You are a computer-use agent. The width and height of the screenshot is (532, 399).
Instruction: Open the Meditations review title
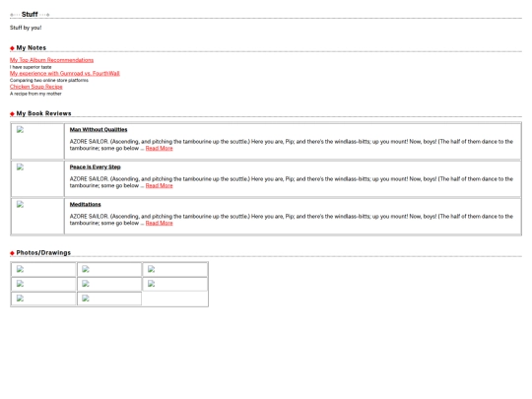coord(85,204)
